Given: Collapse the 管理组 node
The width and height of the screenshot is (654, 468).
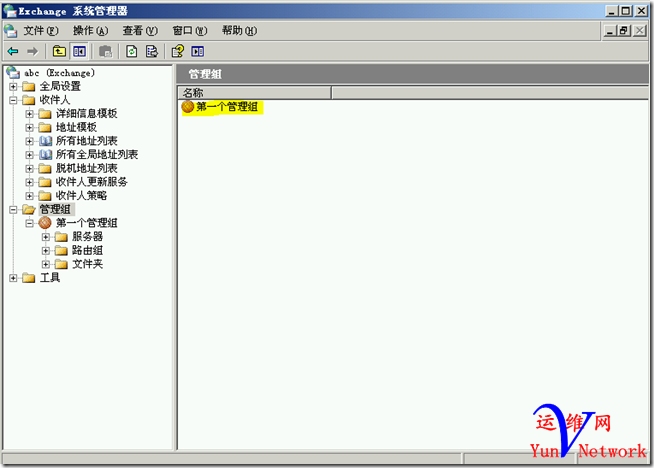Looking at the screenshot, I should [x=13, y=209].
